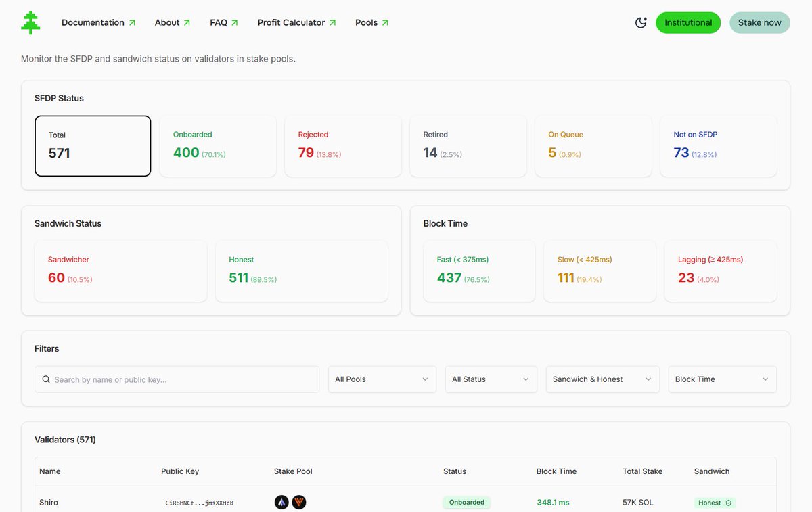Open the Profit Calculator link
The image size is (812, 512).
pos(296,22)
